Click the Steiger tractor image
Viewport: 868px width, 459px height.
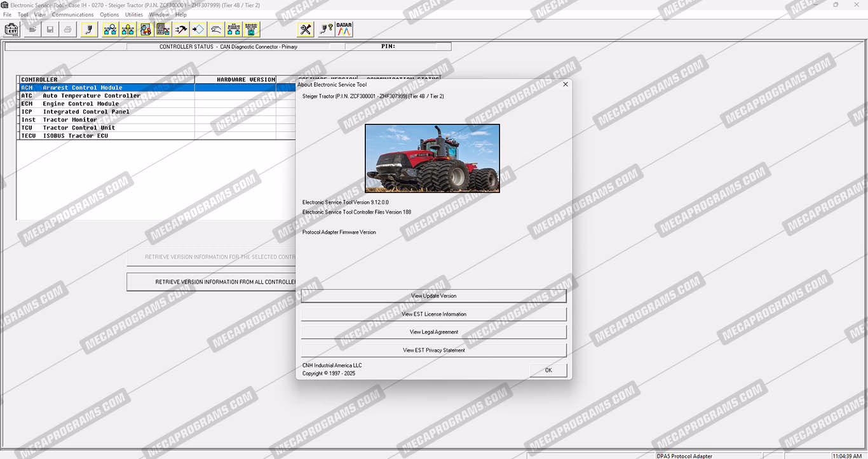pos(432,158)
